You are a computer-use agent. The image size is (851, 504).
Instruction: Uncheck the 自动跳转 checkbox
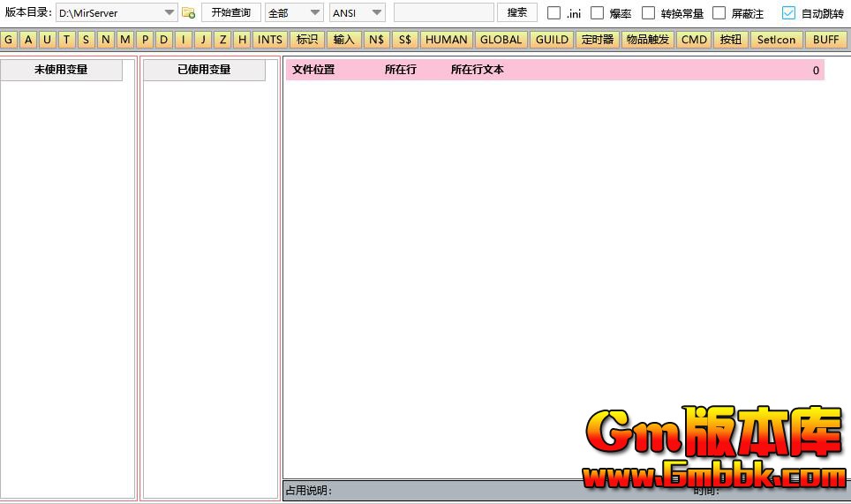coord(788,13)
